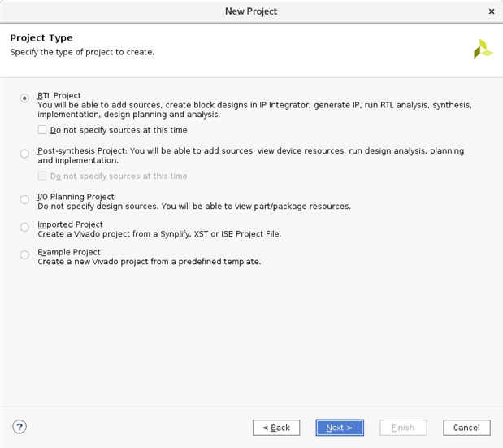Open the help question mark icon
This screenshot has width=503, height=448.
tap(20, 427)
